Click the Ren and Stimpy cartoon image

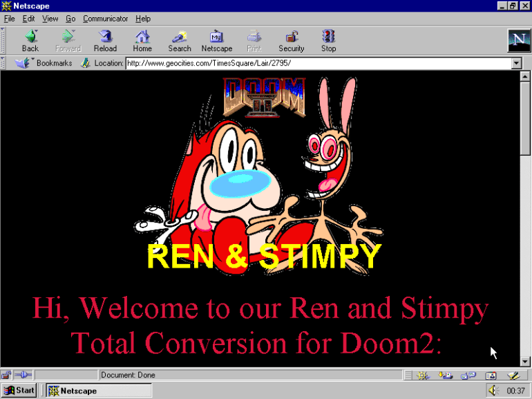tap(259, 176)
